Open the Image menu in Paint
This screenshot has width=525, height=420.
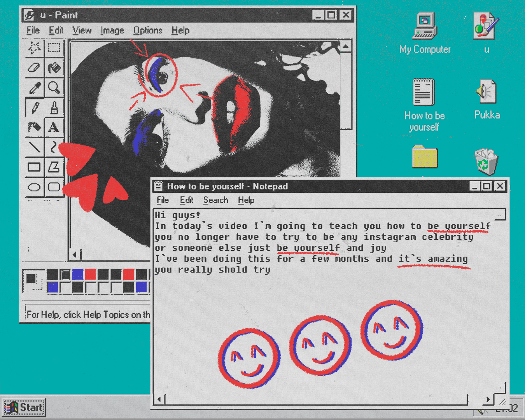(112, 30)
